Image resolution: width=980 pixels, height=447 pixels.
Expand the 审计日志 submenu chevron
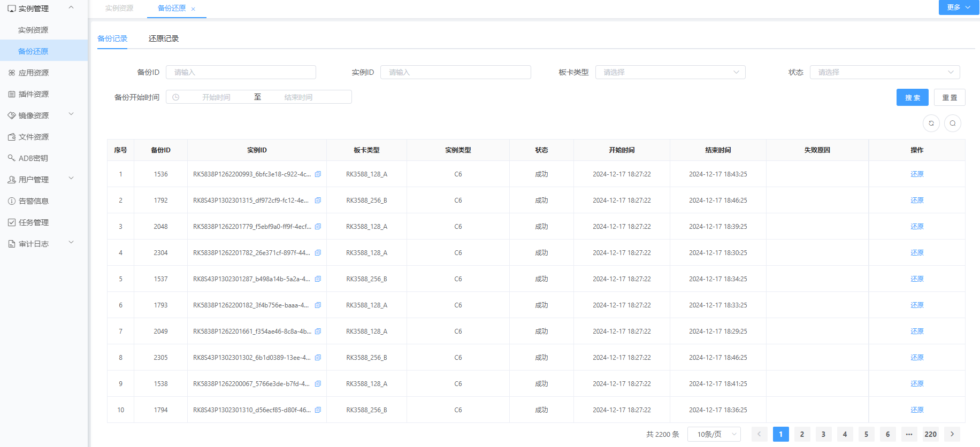coord(71,243)
